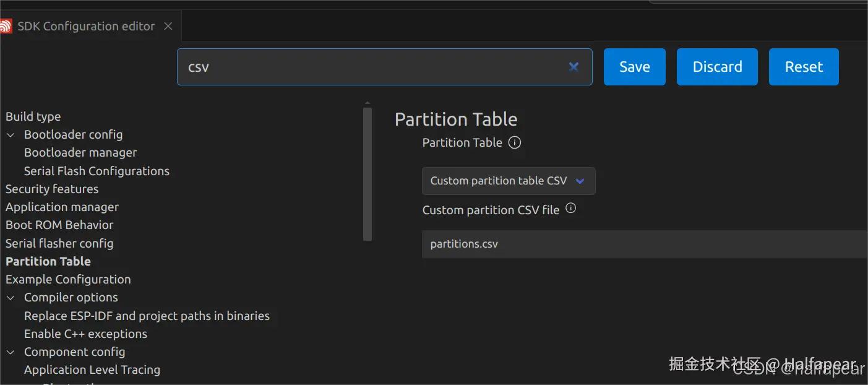The height and width of the screenshot is (385, 868).
Task: Click the sidebar vertical scrollbar
Action: coord(367,173)
